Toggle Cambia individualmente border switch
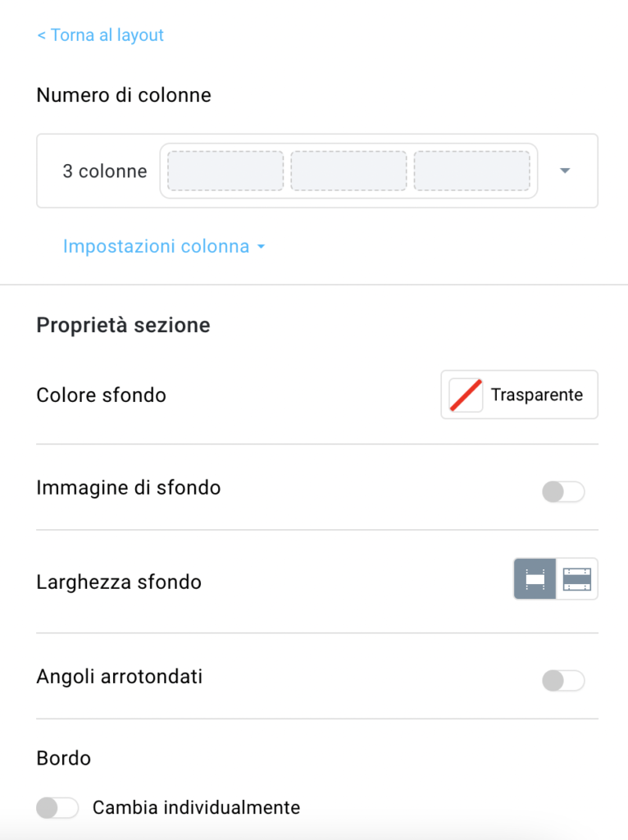Image resolution: width=628 pixels, height=840 pixels. tap(57, 808)
